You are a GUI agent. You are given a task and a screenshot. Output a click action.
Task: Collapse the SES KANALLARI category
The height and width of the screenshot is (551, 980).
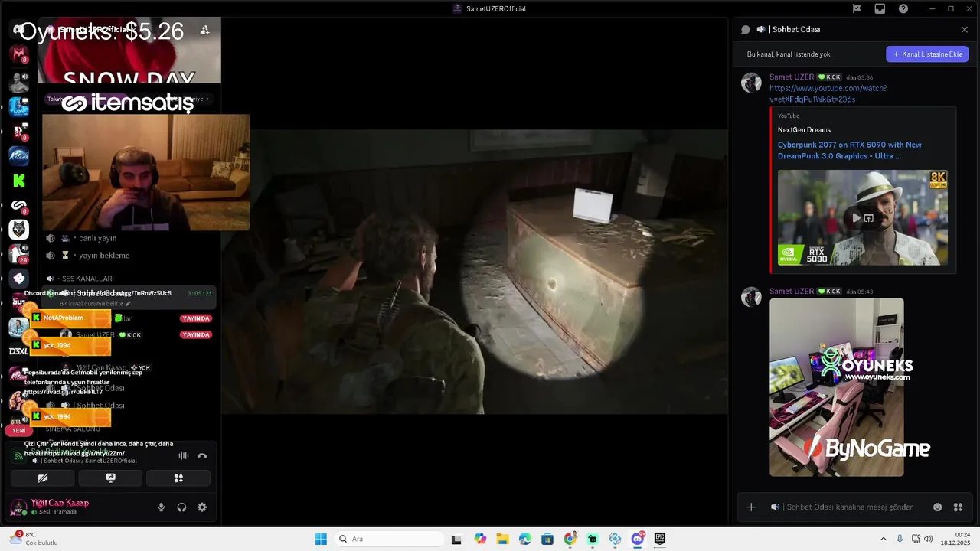[x=86, y=279]
